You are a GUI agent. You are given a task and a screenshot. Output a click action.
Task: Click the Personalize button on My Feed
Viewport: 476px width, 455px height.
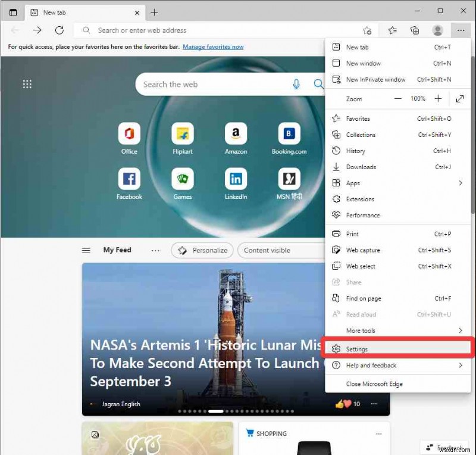pos(202,250)
